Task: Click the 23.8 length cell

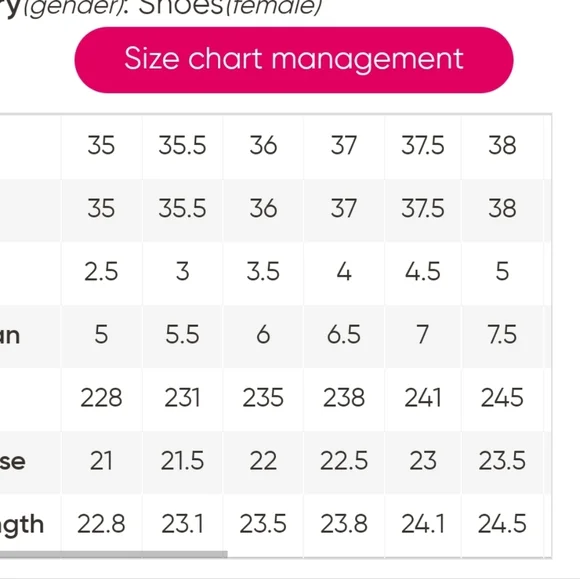Action: pyautogui.click(x=344, y=524)
